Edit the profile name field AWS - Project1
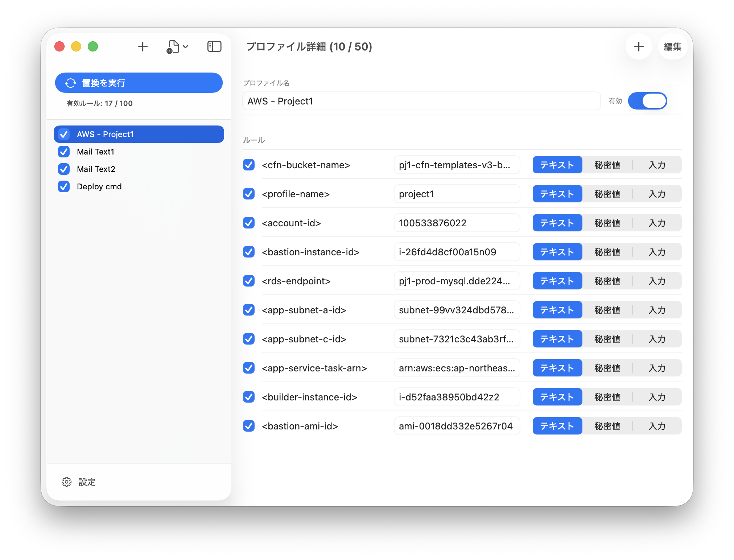This screenshot has height=560, width=734. coord(421,101)
